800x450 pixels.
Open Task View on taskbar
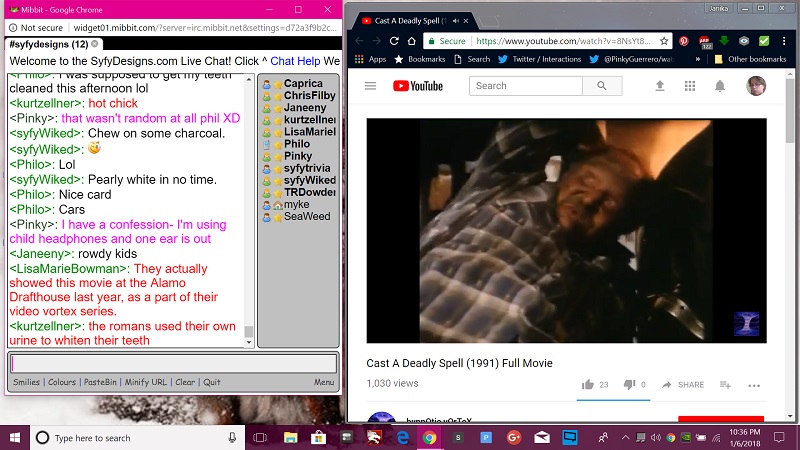tap(260, 438)
